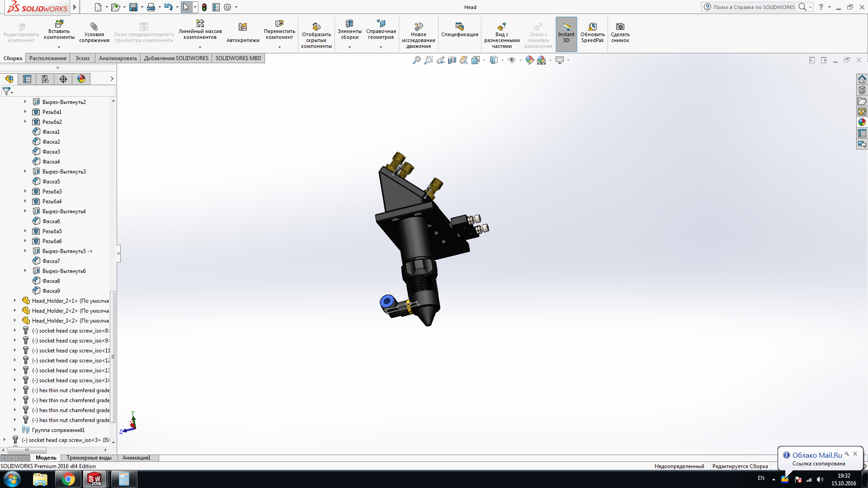Viewport: 868px width, 488px height.
Task: Open the DisplayManager color wheel tab
Action: click(81, 79)
